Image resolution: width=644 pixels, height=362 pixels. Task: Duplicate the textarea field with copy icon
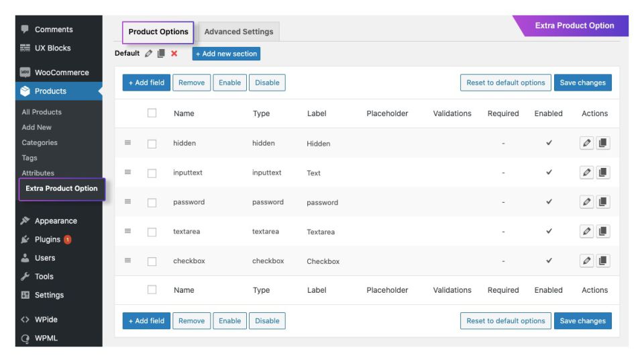tap(602, 232)
